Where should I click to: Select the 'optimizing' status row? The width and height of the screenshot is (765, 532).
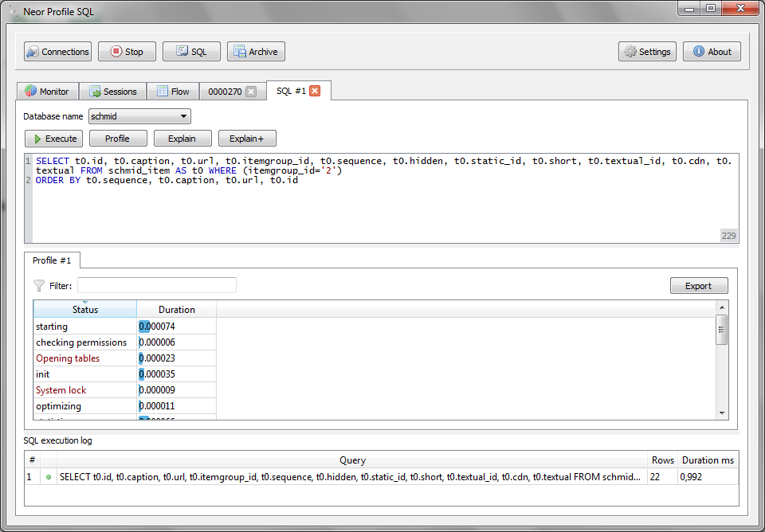point(124,406)
